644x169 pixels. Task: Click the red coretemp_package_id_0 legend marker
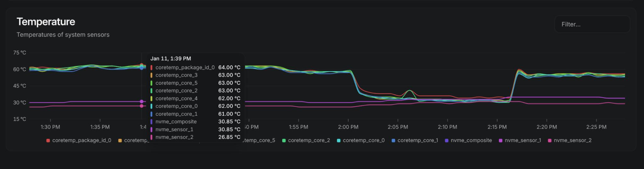(x=48, y=141)
